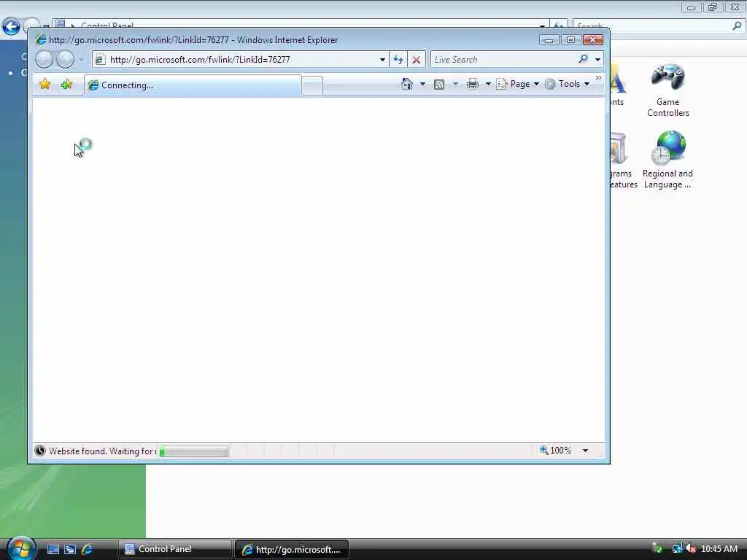The image size is (747, 560).
Task: Expand the Feeds dropdown arrow
Action: pos(455,85)
